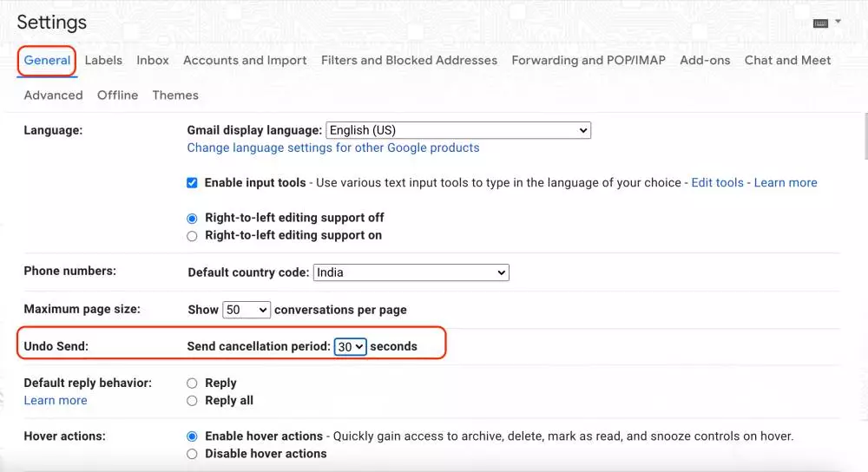Image resolution: width=868 pixels, height=472 pixels.
Task: Click the input tools keyboard icon
Action: pos(820,23)
